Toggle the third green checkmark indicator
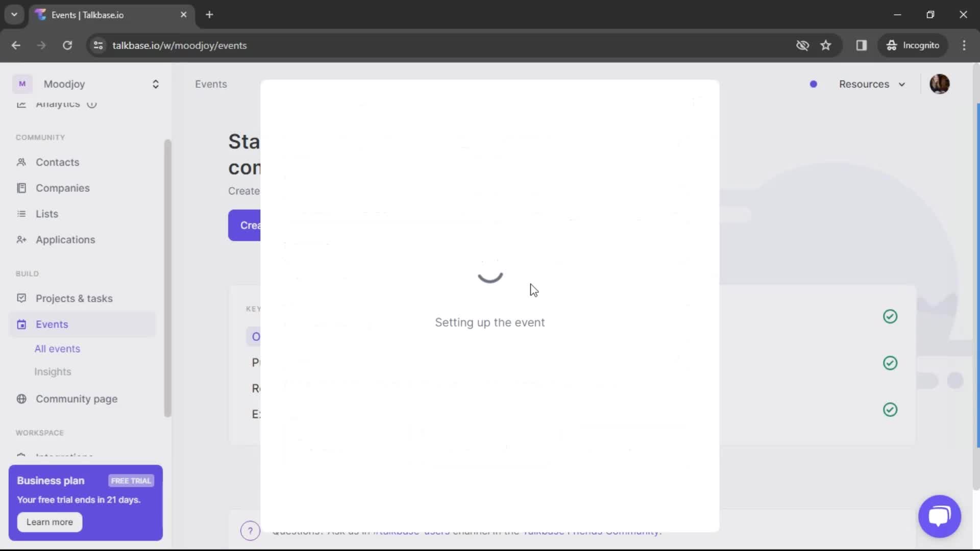This screenshot has width=980, height=551. pyautogui.click(x=890, y=409)
